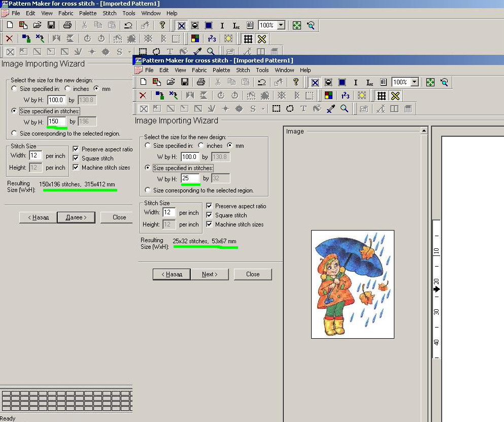504x422 pixels.
Task: Uncheck Machine stitch sizes in front wizard
Action: (x=210, y=224)
